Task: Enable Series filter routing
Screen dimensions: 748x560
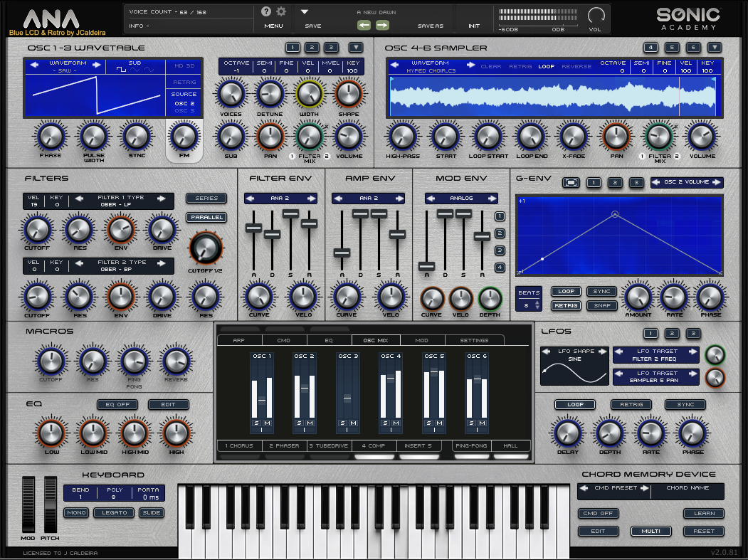Action: click(206, 198)
